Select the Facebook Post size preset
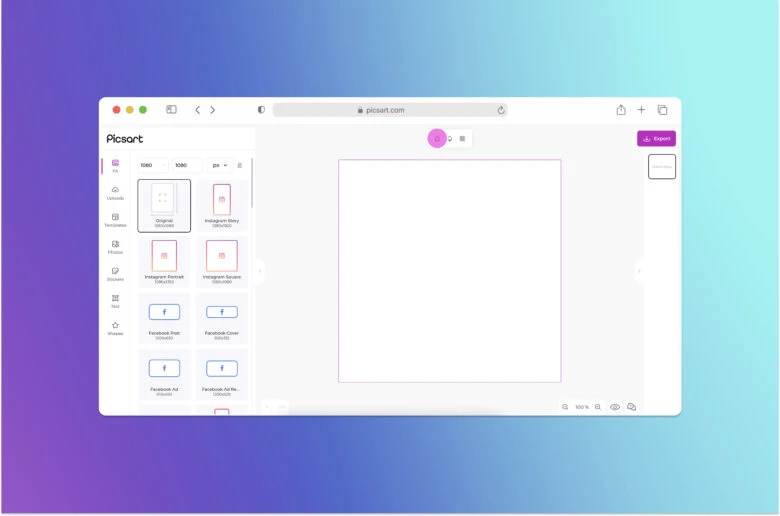This screenshot has width=780, height=516. [164, 316]
